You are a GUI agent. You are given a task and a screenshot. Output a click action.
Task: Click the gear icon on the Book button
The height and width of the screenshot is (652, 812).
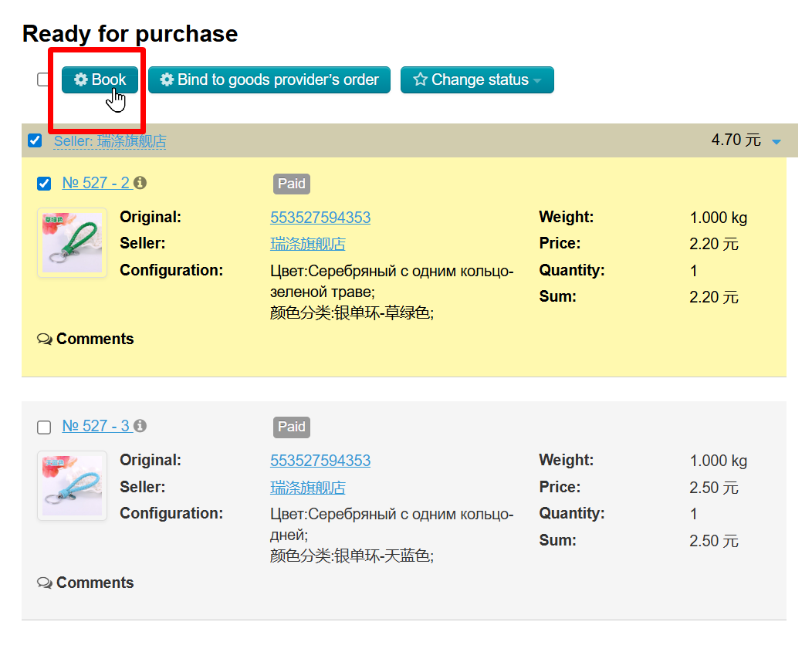(x=80, y=79)
